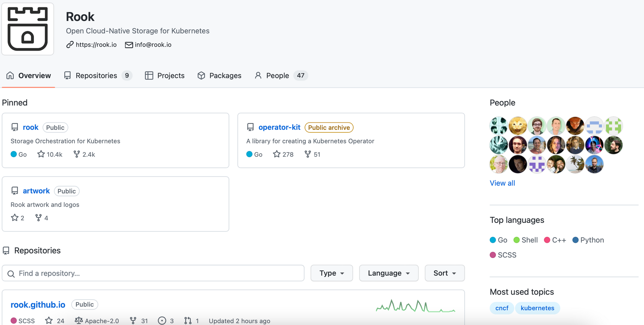Click the fork icon in the rook.github.io row

tap(133, 320)
